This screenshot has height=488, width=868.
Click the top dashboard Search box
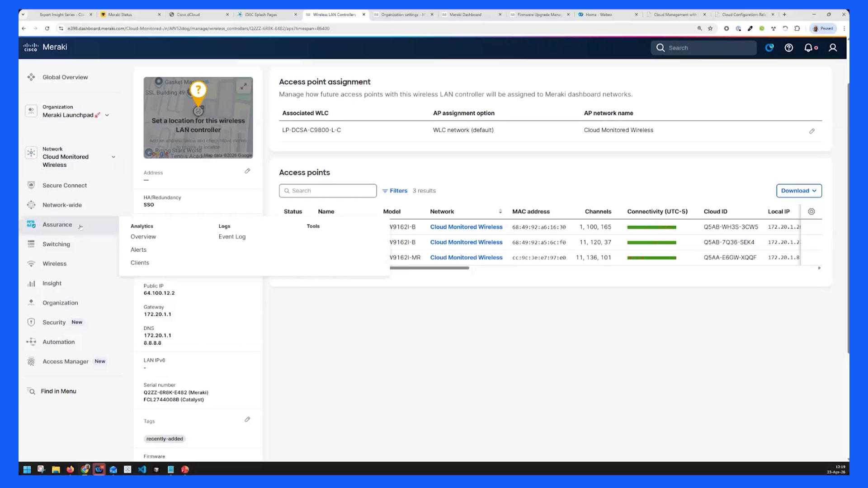[x=703, y=48]
